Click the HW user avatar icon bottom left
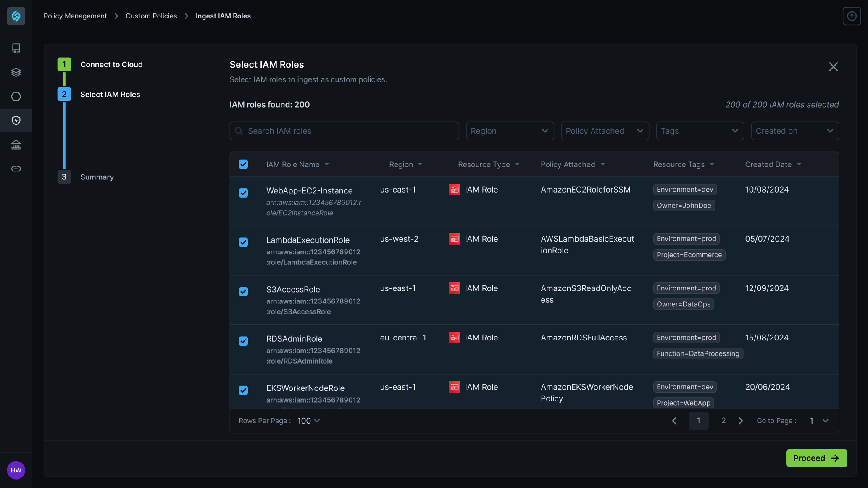This screenshot has width=868, height=488. tap(16, 470)
